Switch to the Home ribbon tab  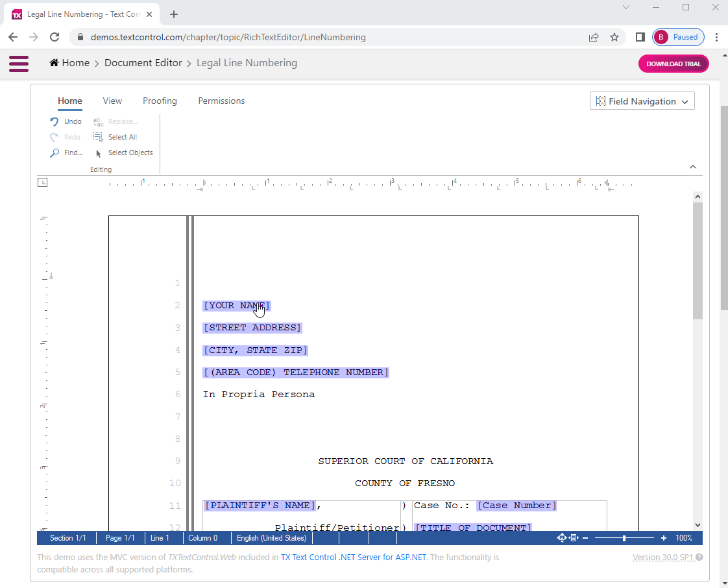click(x=70, y=101)
